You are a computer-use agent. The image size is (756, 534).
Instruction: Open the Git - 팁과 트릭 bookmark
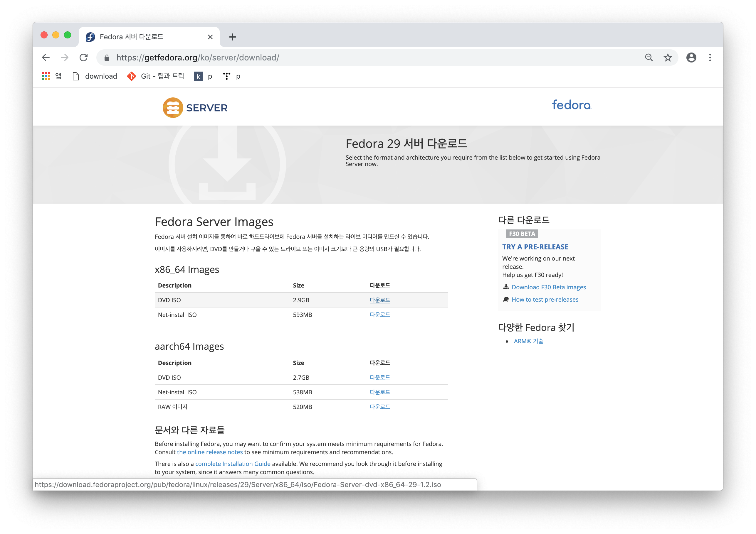point(155,76)
